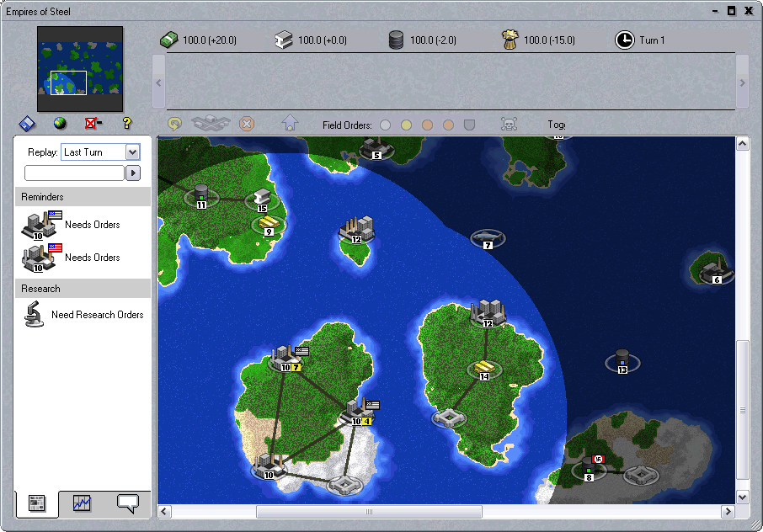Click the money resource icon
Screen dimensions: 763x532
pyautogui.click(x=169, y=40)
